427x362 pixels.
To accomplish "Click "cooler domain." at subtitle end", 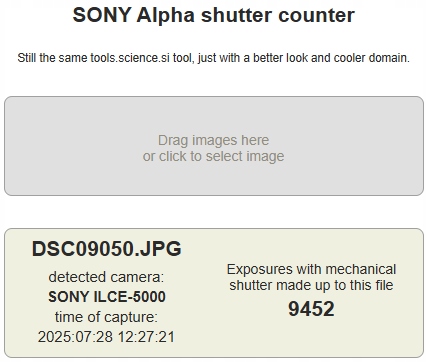I will (x=372, y=58).
